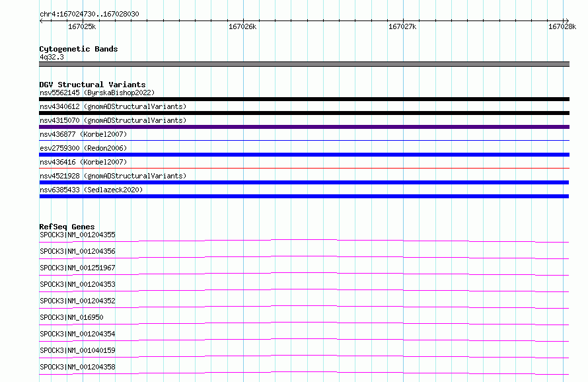The height and width of the screenshot is (382, 588).
Task: Click the purple bar under nsv4315070
Action: 304,127
